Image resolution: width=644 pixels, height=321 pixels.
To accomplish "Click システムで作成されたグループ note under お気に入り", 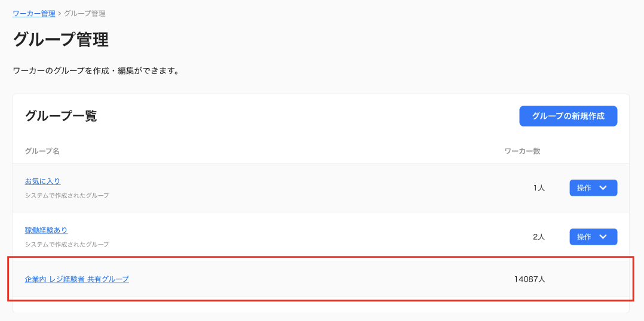I will tap(67, 196).
